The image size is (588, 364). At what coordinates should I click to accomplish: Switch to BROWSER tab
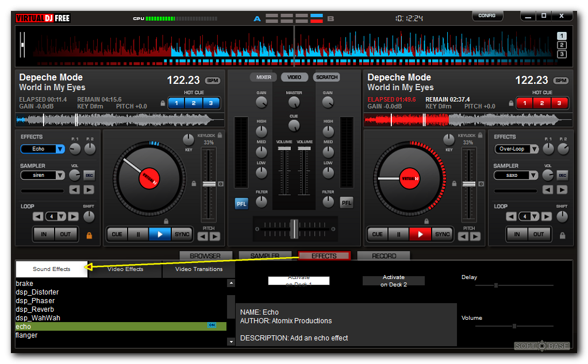205,255
